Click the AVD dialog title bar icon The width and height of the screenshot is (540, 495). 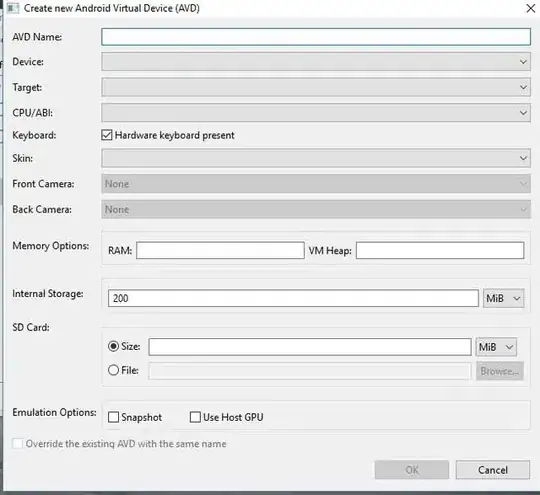(13, 8)
